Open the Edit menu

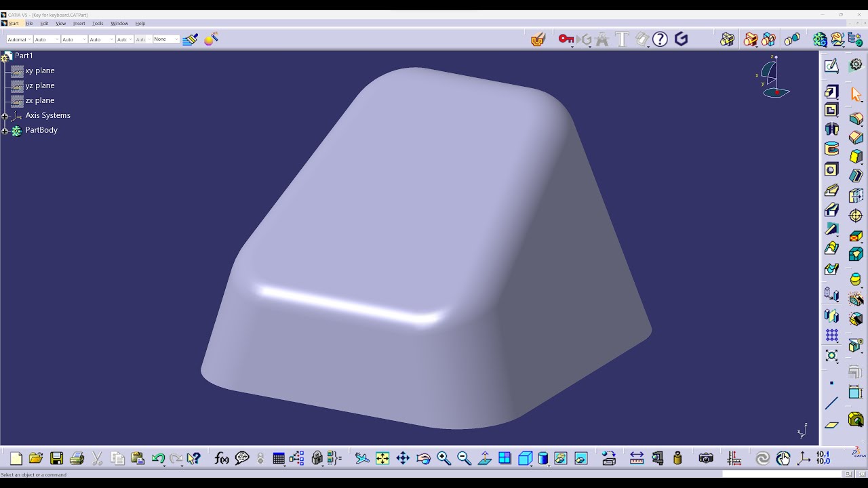point(44,23)
